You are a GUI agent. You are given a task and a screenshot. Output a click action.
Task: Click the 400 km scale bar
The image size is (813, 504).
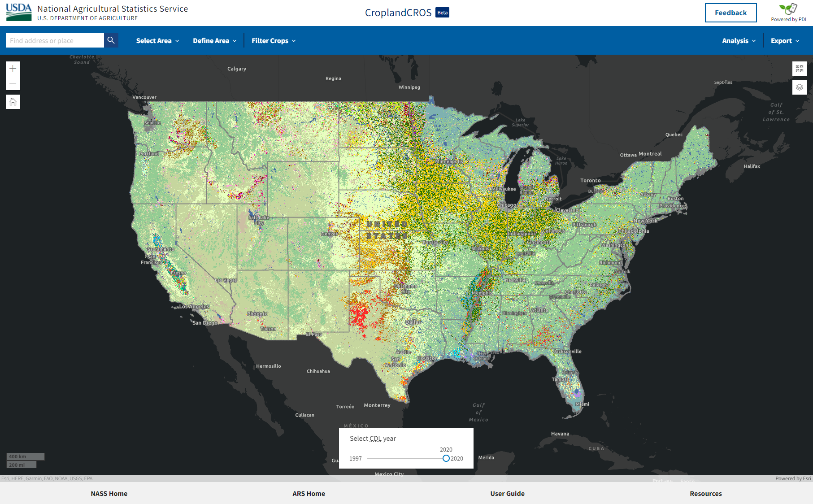25,456
